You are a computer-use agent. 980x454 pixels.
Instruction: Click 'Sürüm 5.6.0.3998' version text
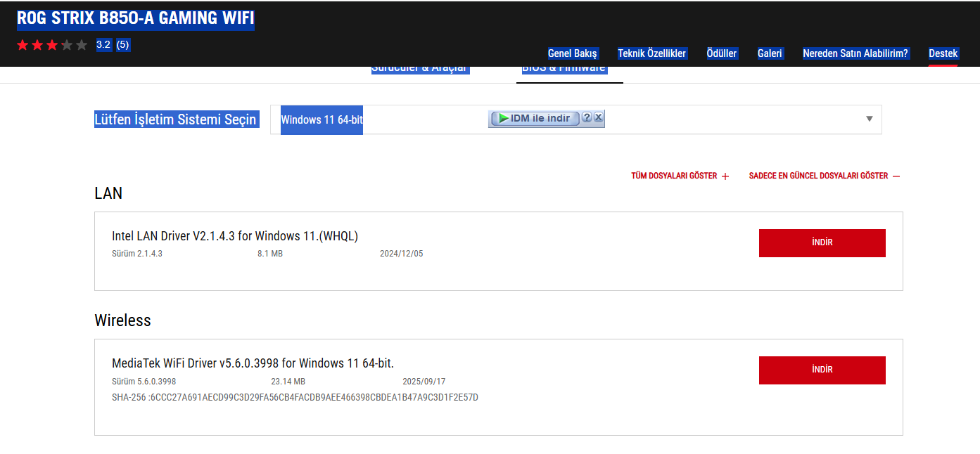(x=144, y=382)
